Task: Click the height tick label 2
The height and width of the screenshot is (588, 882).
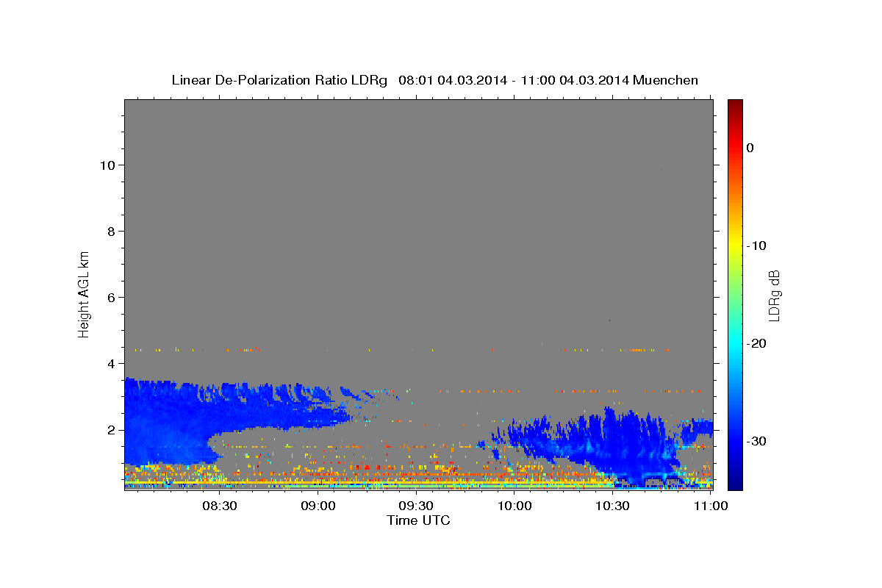Action: pos(110,430)
